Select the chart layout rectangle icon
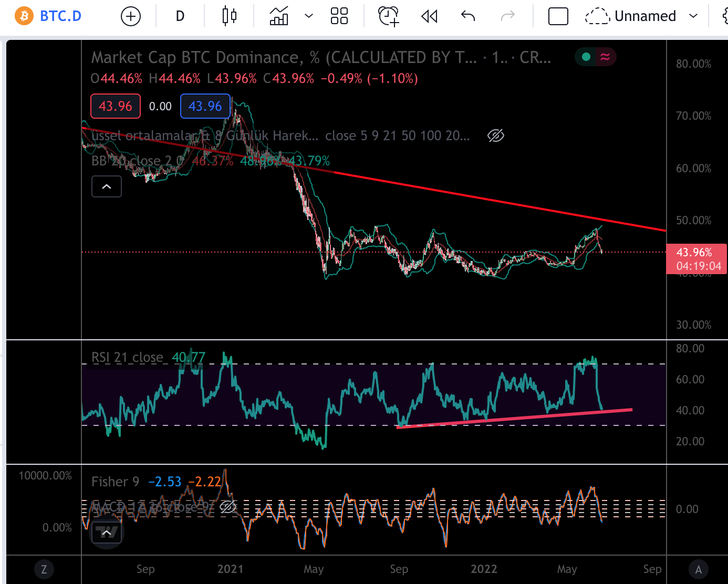The height and width of the screenshot is (584, 728). coord(558,16)
